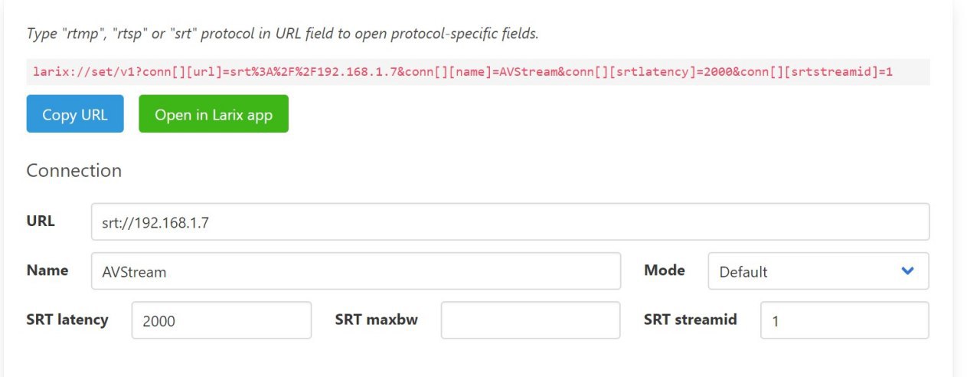Open the Mode dropdown set to Default
980x377 pixels.
[x=818, y=271]
